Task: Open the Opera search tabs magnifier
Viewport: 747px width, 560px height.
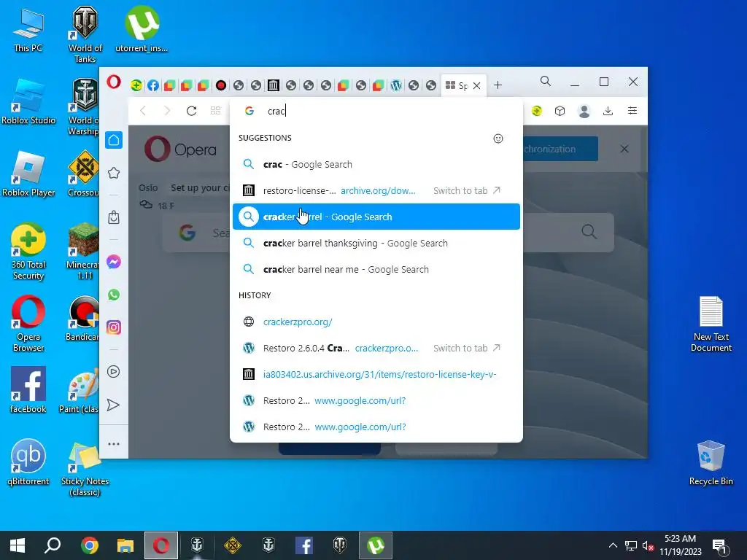Action: pyautogui.click(x=546, y=82)
